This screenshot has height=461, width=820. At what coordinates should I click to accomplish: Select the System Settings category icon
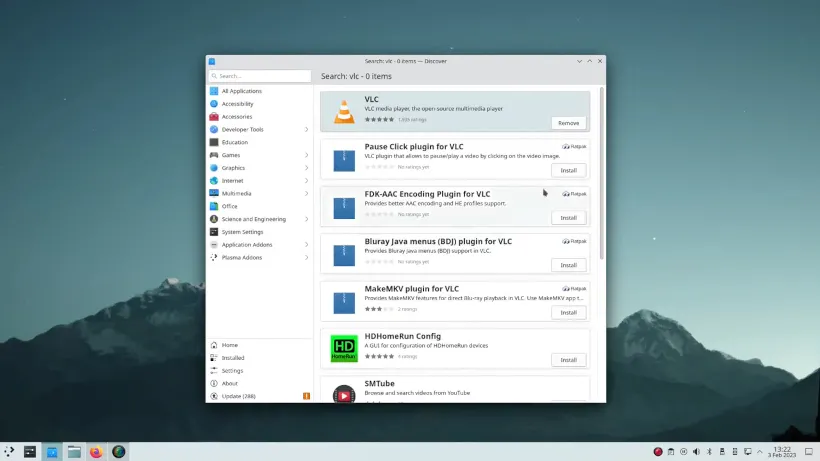click(x=214, y=232)
